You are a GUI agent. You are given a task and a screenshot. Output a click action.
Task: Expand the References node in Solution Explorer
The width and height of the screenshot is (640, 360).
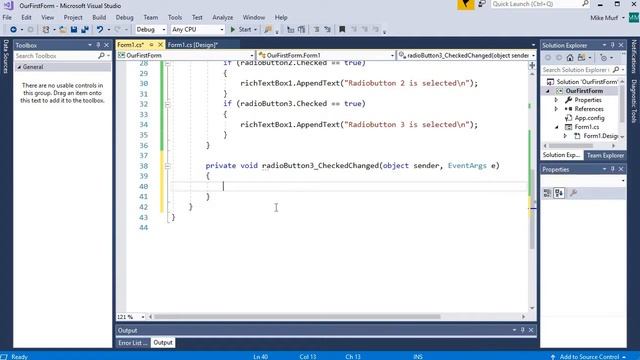(x=556, y=109)
